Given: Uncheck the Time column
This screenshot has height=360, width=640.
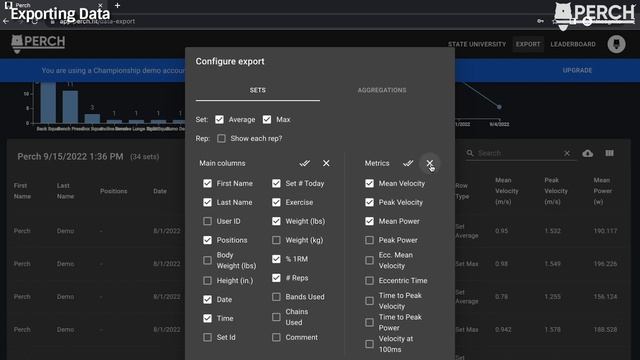Looking at the screenshot, I should (207, 318).
